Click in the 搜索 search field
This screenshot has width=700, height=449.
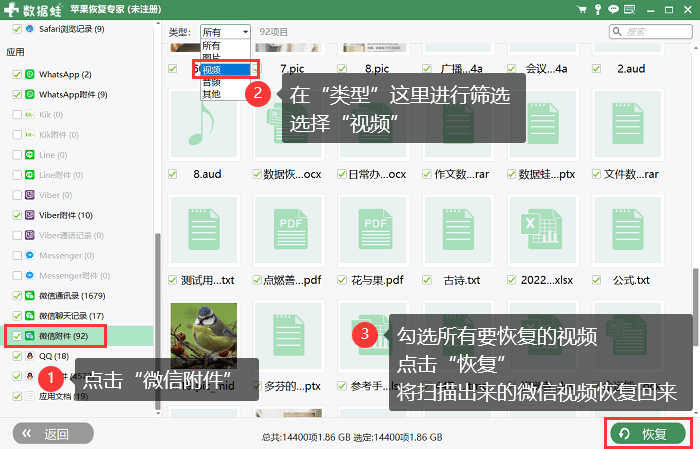650,32
